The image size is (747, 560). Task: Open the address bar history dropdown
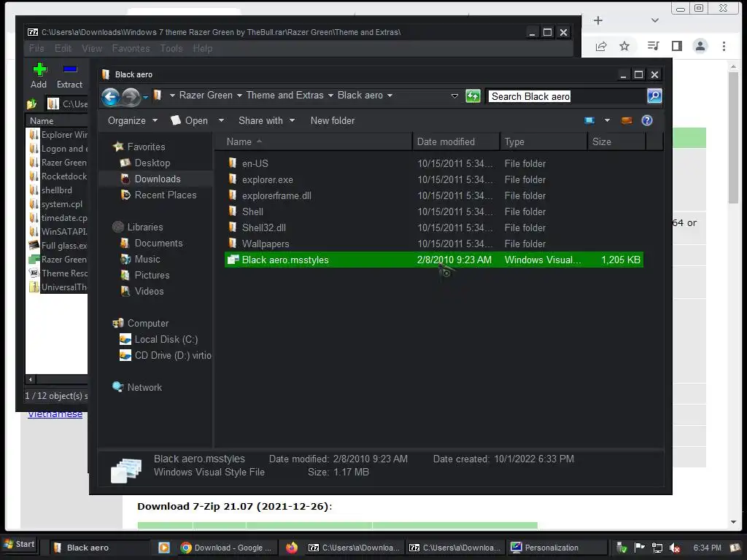(454, 96)
